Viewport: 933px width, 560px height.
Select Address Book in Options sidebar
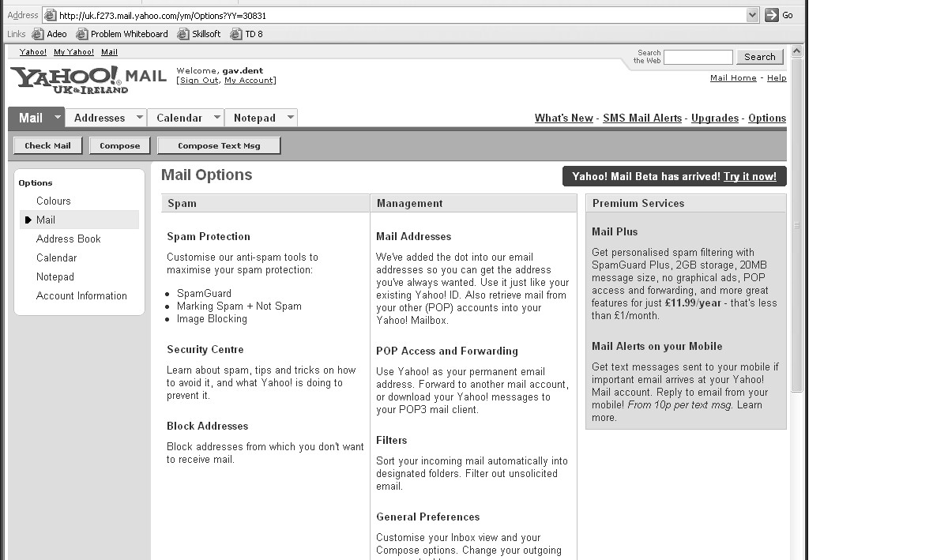pyautogui.click(x=69, y=239)
